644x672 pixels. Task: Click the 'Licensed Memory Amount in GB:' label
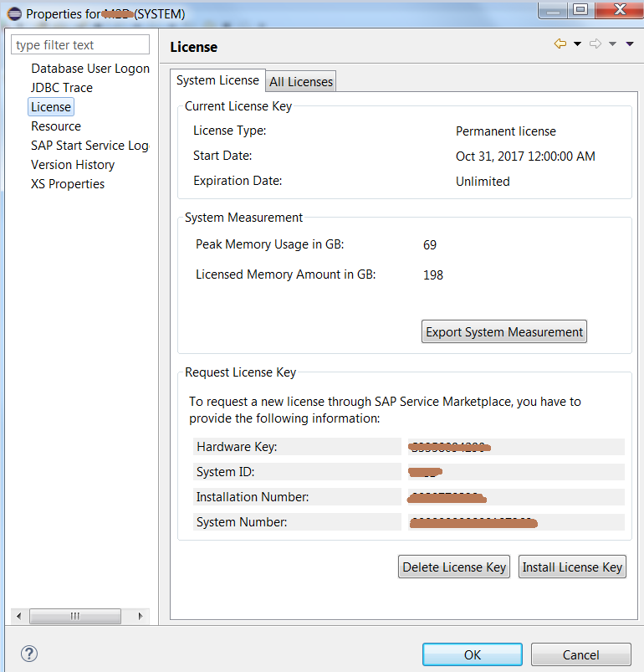point(285,274)
